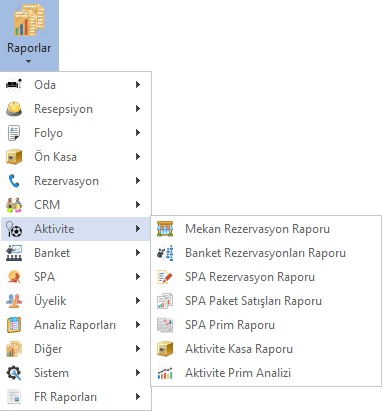Image resolution: width=382 pixels, height=411 pixels.
Task: Click the SPA Paket Satışları Raporu icon
Action: [x=165, y=301]
